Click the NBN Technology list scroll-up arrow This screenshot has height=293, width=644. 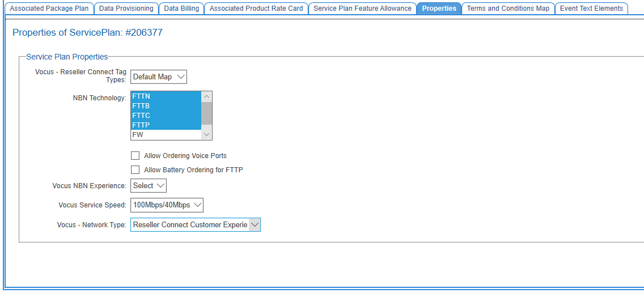pos(207,96)
